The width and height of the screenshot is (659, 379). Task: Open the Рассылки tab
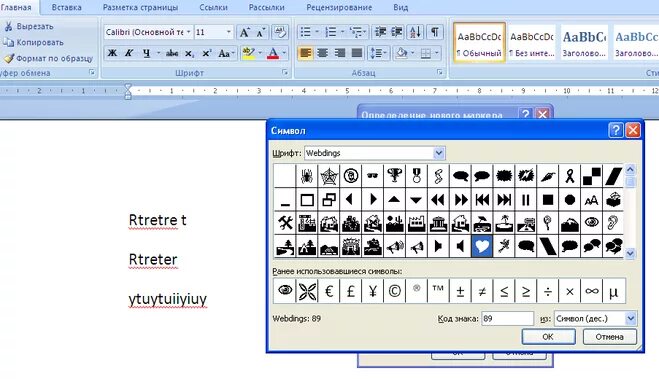pos(266,7)
